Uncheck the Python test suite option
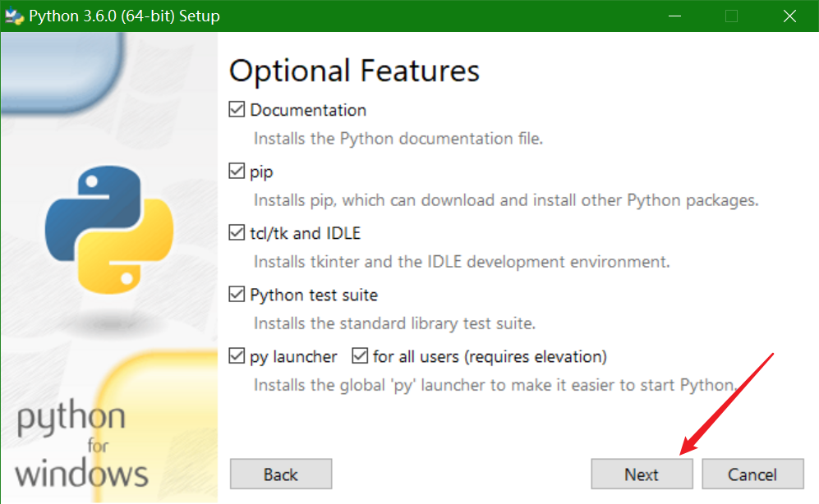The width and height of the screenshot is (819, 504). (237, 295)
